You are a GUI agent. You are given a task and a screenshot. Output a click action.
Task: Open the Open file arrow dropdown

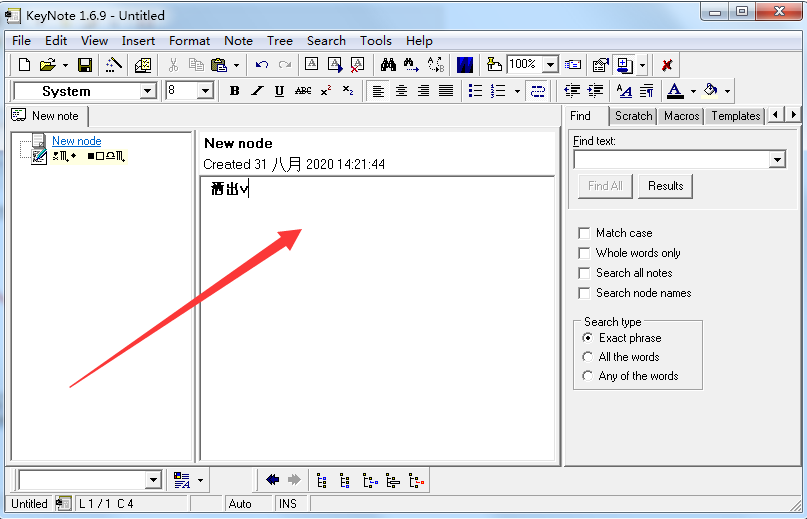pos(65,65)
